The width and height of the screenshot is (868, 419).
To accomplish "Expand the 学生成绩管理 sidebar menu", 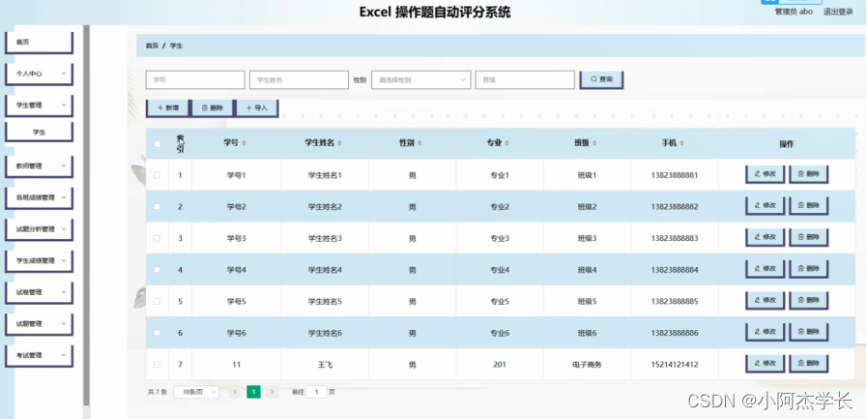I will tap(39, 261).
